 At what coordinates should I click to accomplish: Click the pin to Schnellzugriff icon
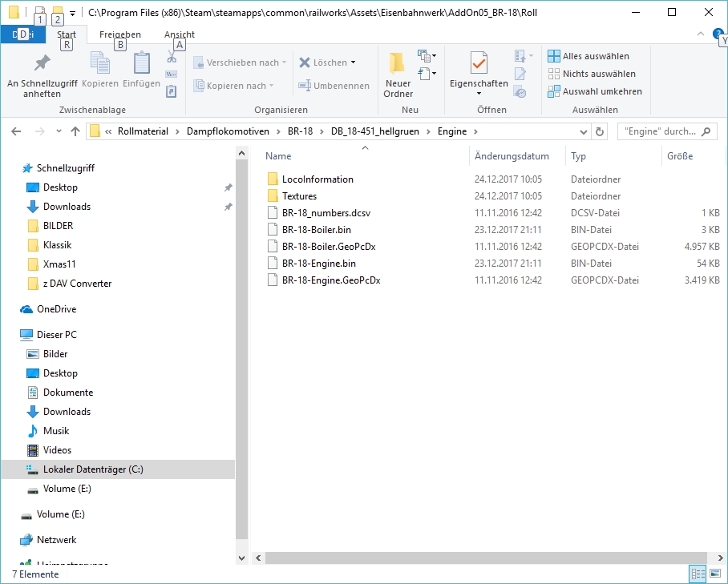click(42, 62)
